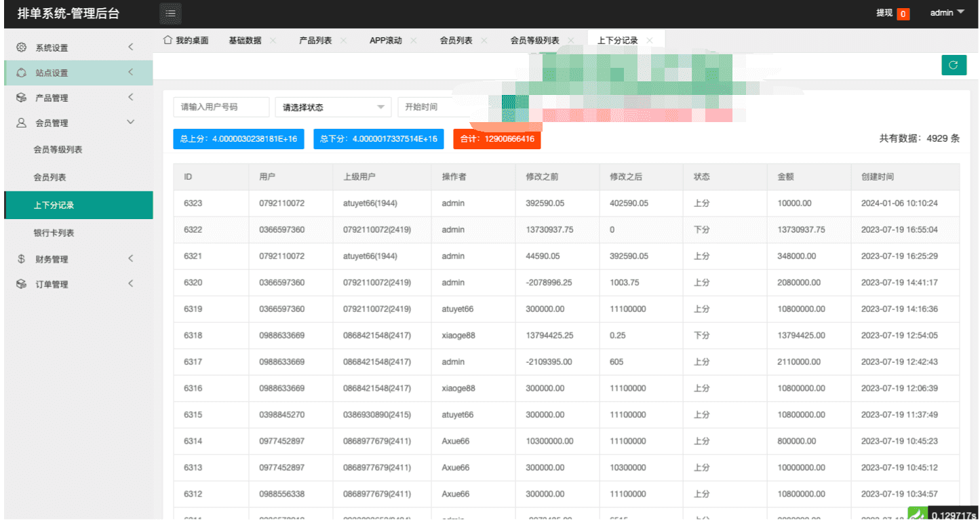Open the 请选择状态 dropdown
Screen dimensions: 980x523
click(333, 107)
